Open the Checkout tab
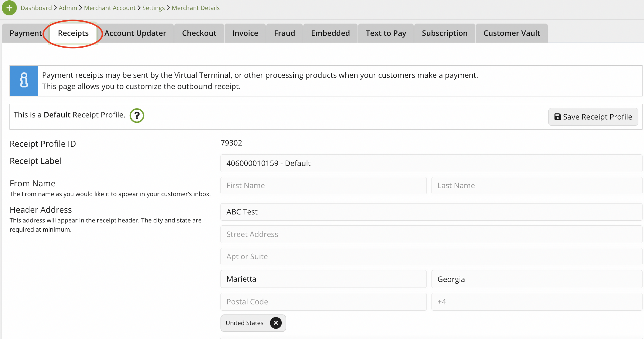The width and height of the screenshot is (644, 339). point(199,33)
